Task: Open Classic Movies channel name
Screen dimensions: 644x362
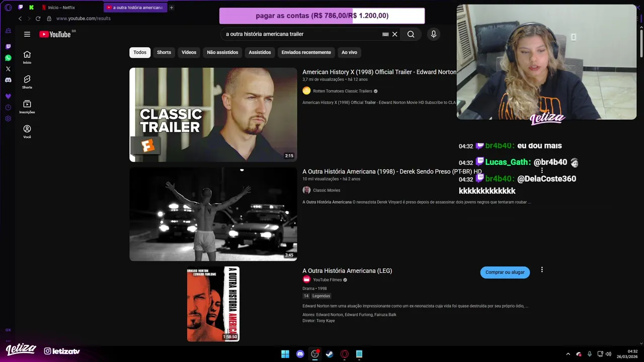Action: point(327,190)
